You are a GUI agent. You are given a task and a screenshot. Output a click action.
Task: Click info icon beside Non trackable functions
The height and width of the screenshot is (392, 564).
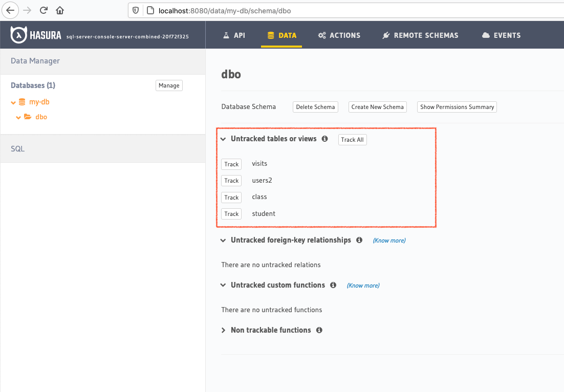click(319, 330)
